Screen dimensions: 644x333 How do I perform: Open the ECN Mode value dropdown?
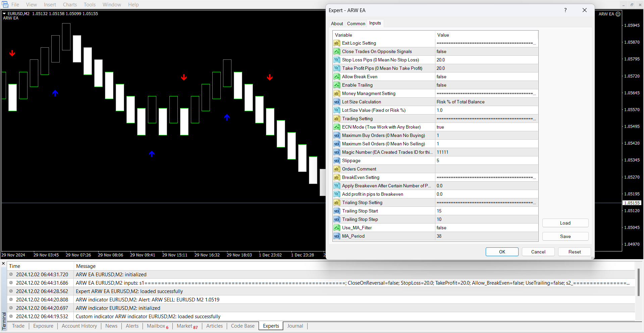pos(486,127)
